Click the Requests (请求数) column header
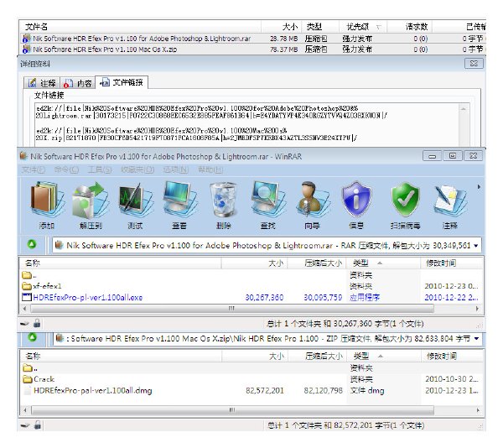This screenshot has width=503, height=448. coord(410,27)
